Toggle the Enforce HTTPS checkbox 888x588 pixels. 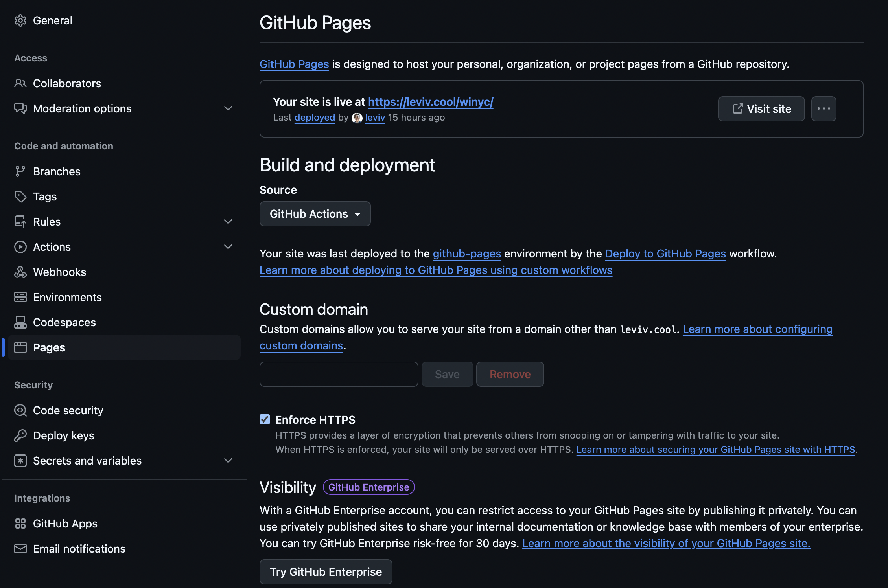(x=265, y=419)
